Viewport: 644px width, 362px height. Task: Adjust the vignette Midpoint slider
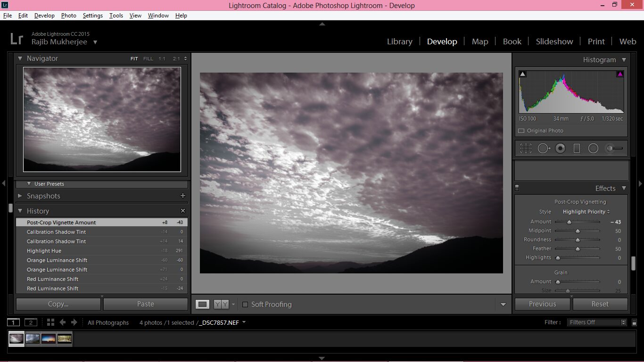(x=578, y=231)
